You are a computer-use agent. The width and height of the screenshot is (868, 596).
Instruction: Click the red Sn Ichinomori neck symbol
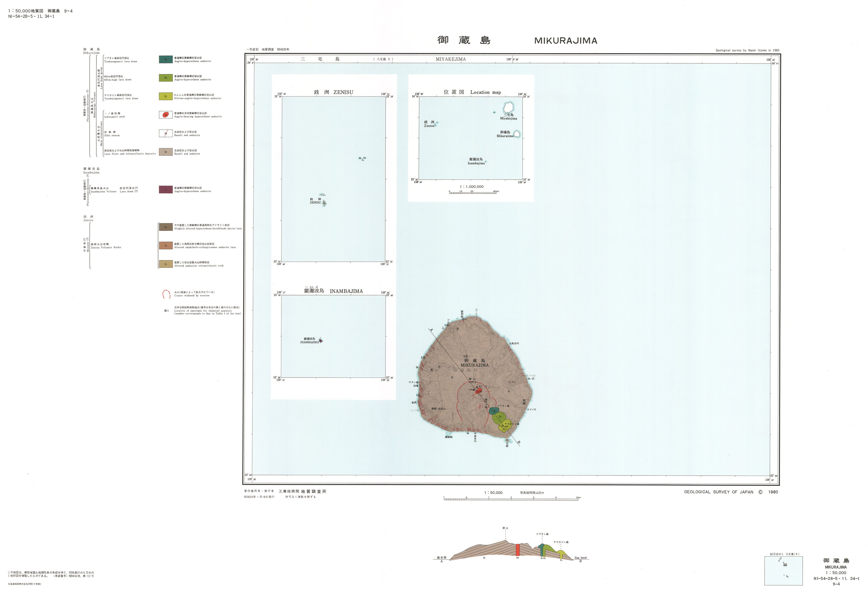click(166, 115)
